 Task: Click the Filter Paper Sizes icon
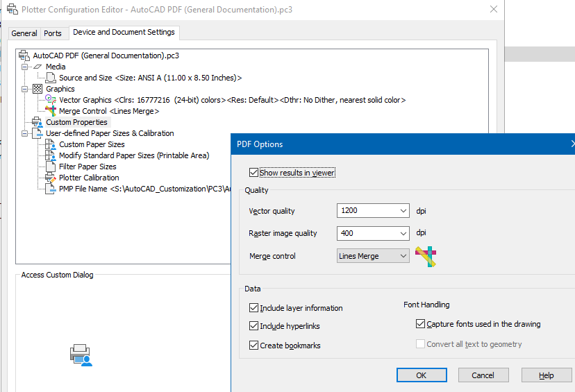tap(51, 167)
